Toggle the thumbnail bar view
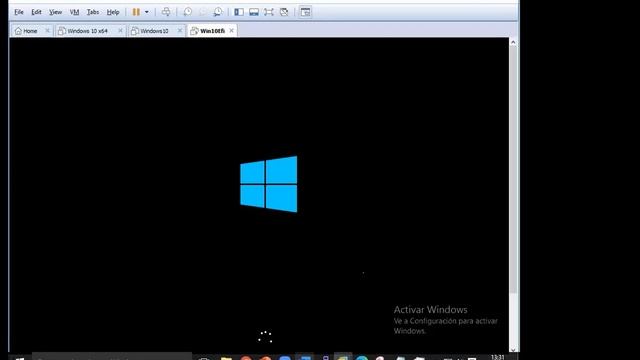 coord(254,12)
